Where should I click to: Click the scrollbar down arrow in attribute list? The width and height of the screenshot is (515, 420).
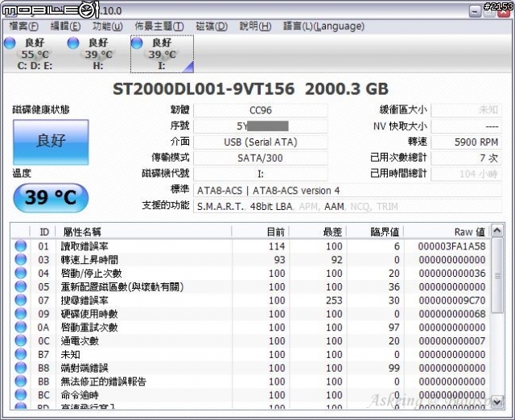tap(497, 401)
